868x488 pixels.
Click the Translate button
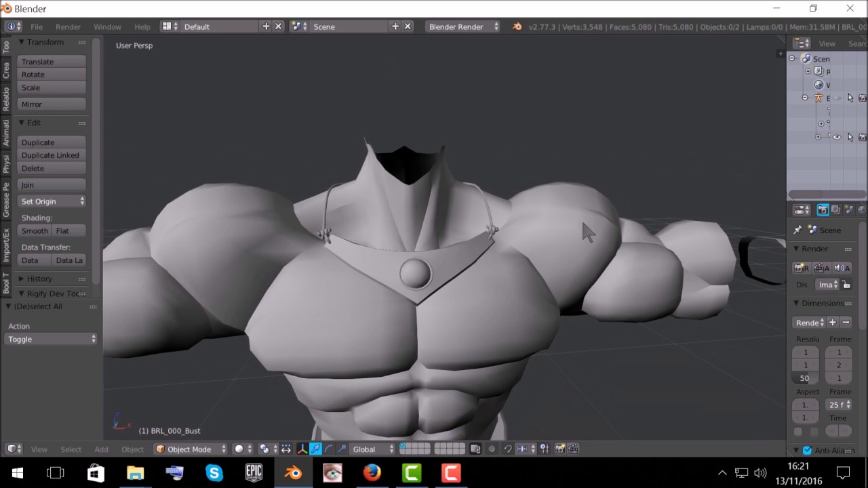click(x=52, y=62)
